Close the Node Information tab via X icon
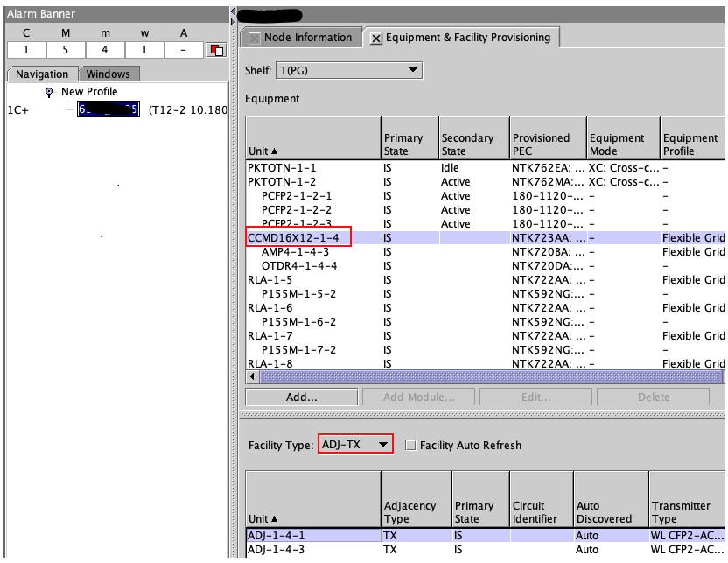 click(x=254, y=39)
